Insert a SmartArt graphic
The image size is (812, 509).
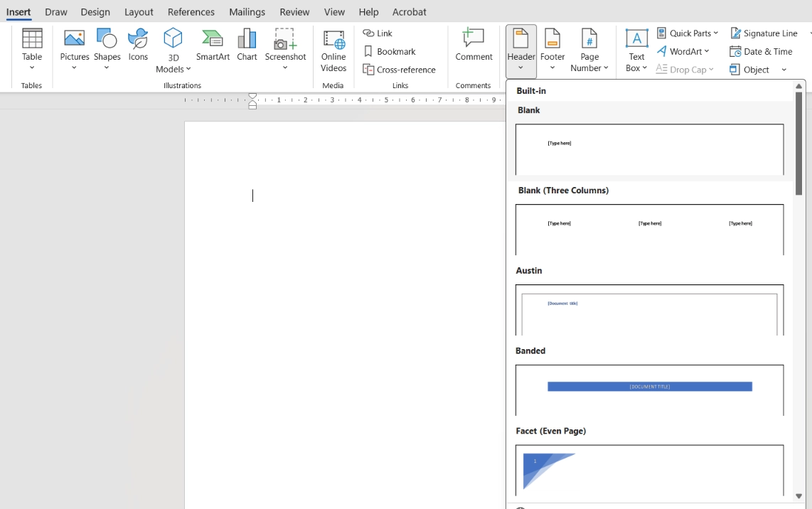(213, 45)
